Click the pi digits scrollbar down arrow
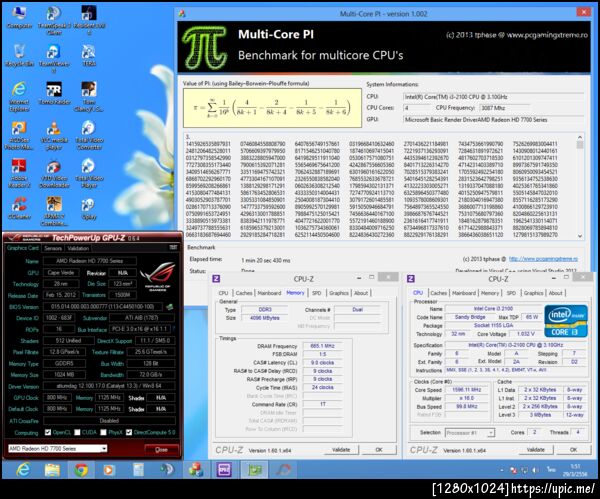Viewport: 600px width, 499px height. click(x=580, y=236)
